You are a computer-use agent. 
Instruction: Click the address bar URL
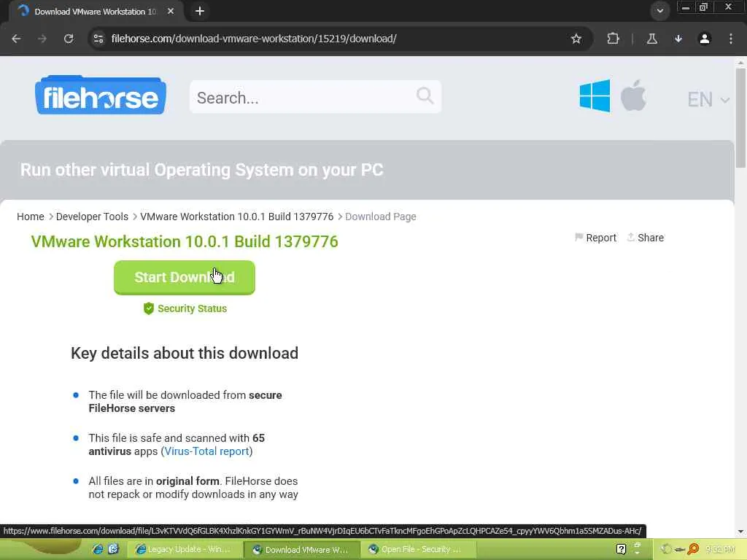coord(253,39)
